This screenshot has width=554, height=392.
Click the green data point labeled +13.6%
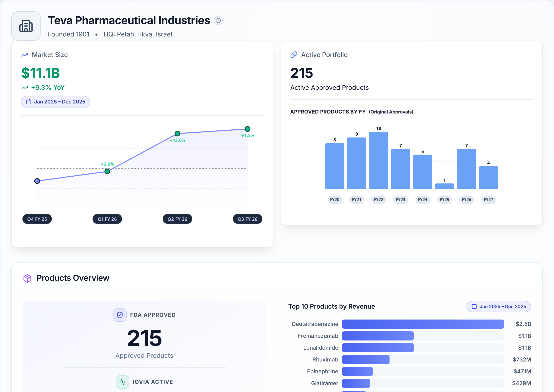[x=177, y=134]
